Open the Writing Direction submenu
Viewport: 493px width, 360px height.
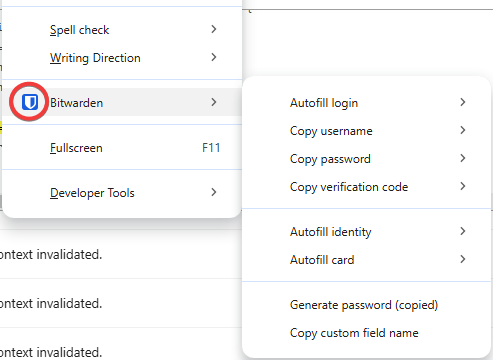point(122,58)
